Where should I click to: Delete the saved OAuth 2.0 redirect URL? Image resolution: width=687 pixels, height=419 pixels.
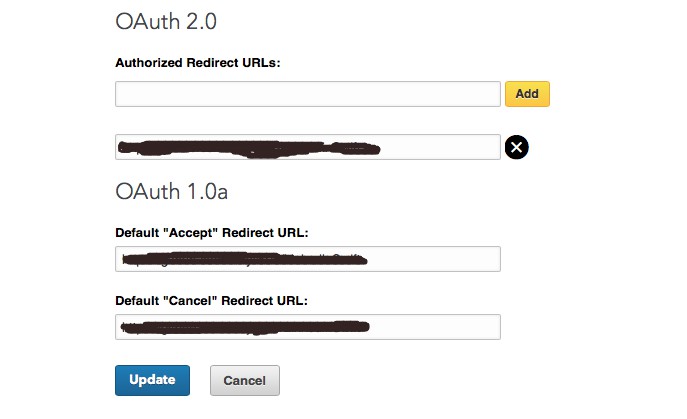pyautogui.click(x=516, y=148)
